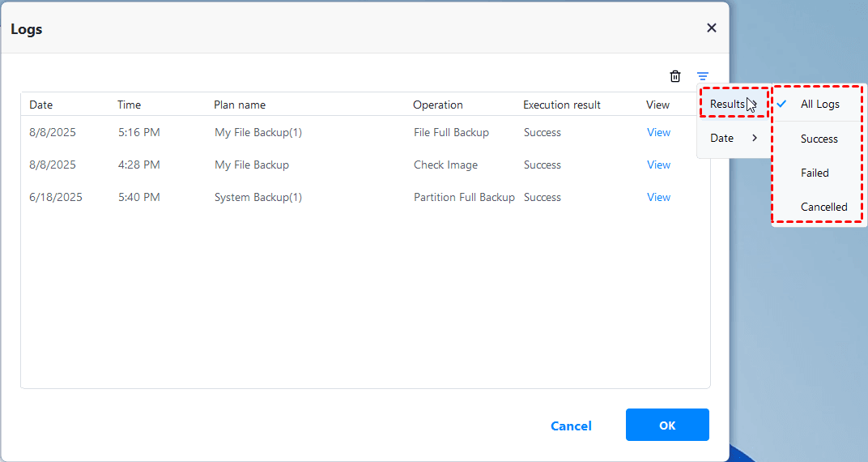View the System Backup(1) log details
The height and width of the screenshot is (462, 868).
(658, 197)
